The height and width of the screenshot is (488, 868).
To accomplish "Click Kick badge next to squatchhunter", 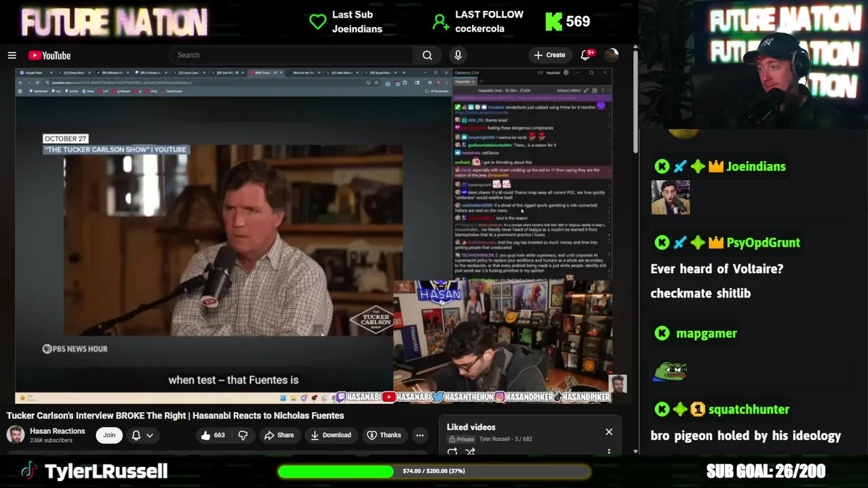I will 662,409.
